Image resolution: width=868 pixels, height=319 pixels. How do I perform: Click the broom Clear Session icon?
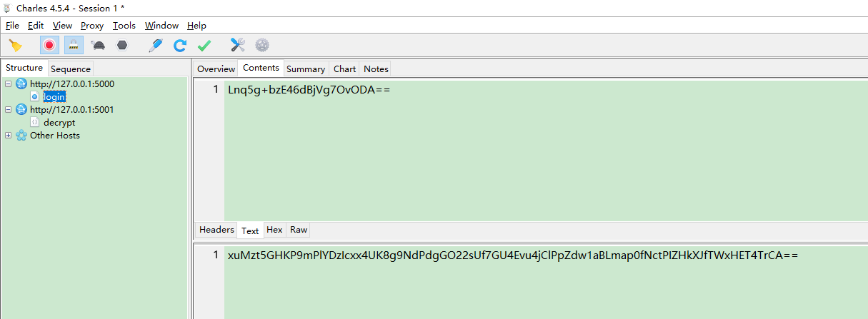tap(15, 45)
